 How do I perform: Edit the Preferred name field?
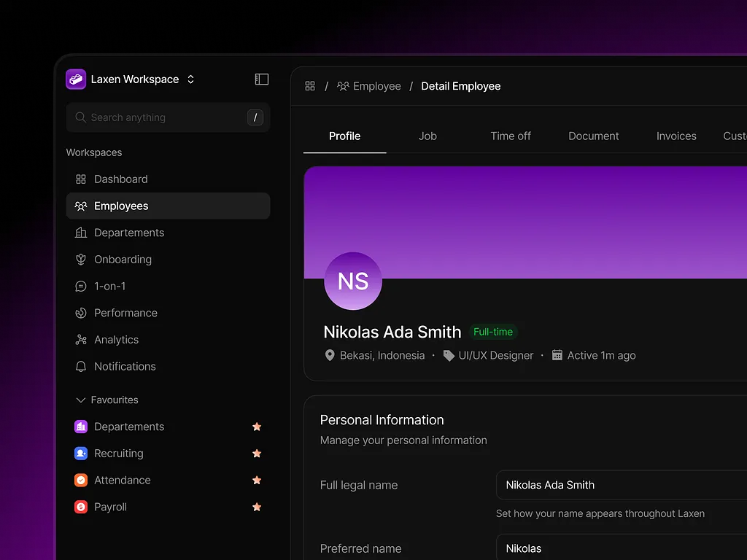tap(622, 548)
